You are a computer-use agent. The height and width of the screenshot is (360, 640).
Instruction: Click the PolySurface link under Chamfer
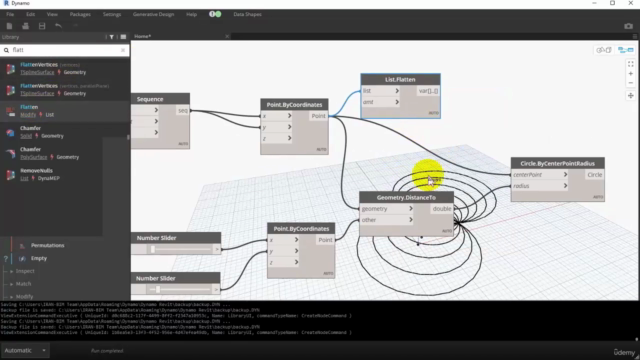[x=33, y=157]
